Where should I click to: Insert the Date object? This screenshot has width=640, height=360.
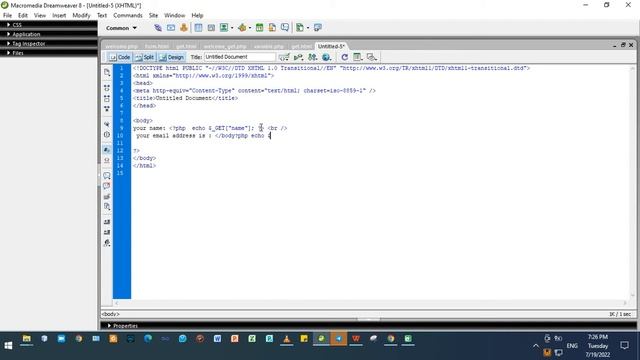coord(259,28)
